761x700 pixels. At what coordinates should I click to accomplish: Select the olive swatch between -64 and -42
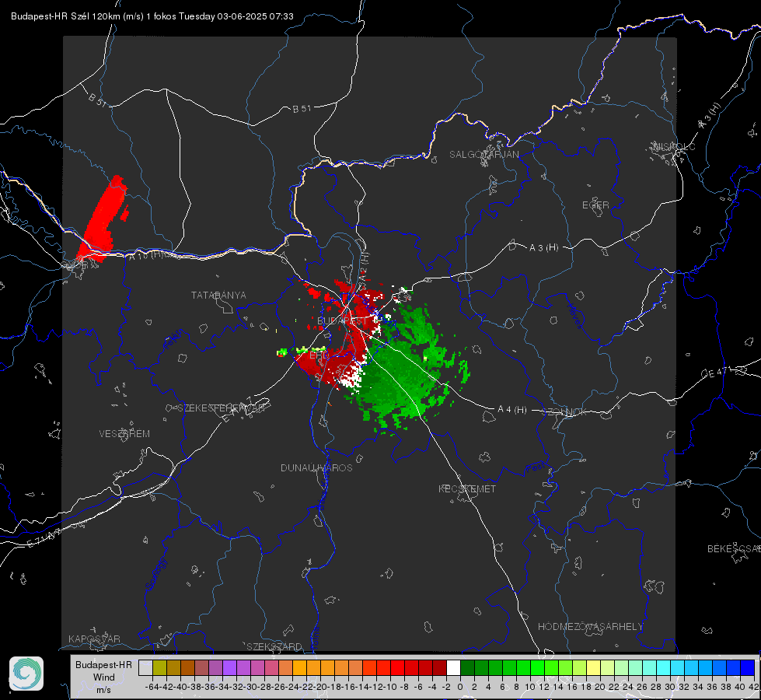[x=159, y=668]
